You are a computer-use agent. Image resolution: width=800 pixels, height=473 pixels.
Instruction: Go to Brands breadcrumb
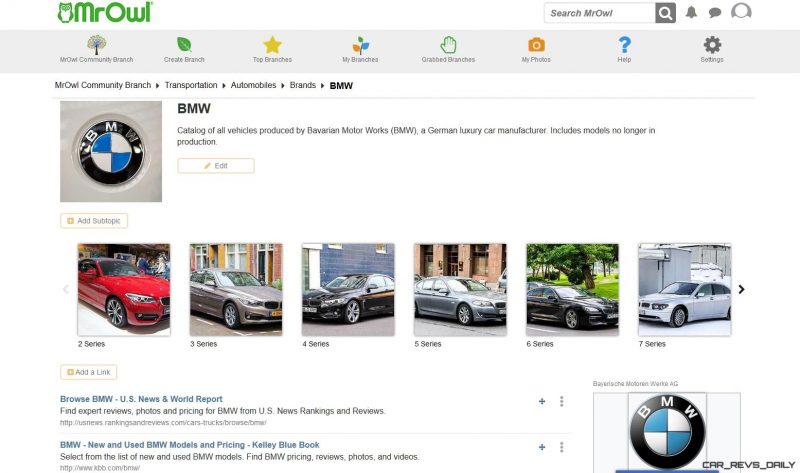(303, 85)
